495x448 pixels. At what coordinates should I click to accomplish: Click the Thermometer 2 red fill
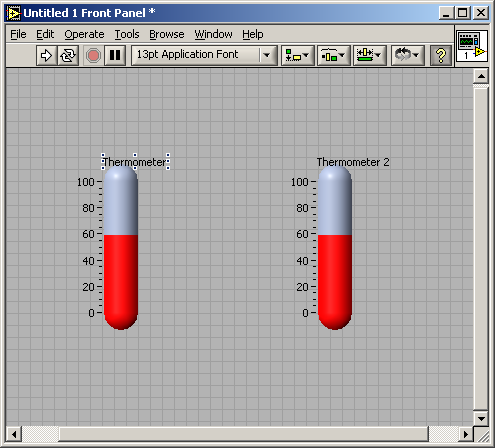coord(335,282)
